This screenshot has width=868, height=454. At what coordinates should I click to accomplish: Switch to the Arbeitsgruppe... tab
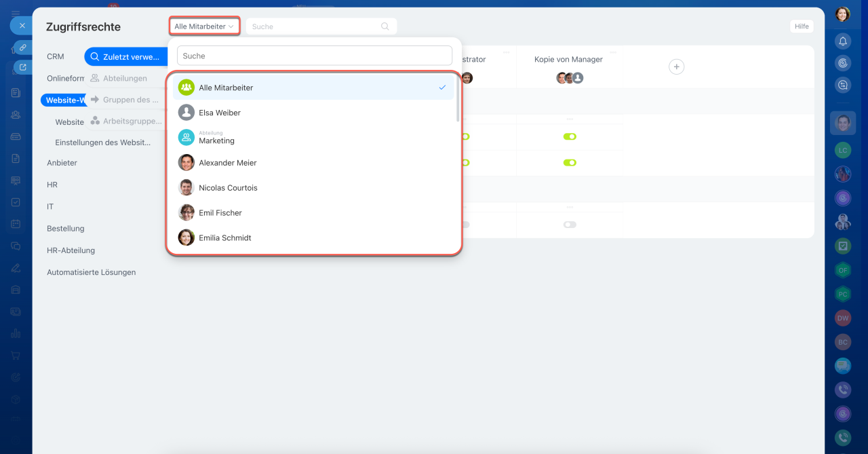(x=126, y=121)
